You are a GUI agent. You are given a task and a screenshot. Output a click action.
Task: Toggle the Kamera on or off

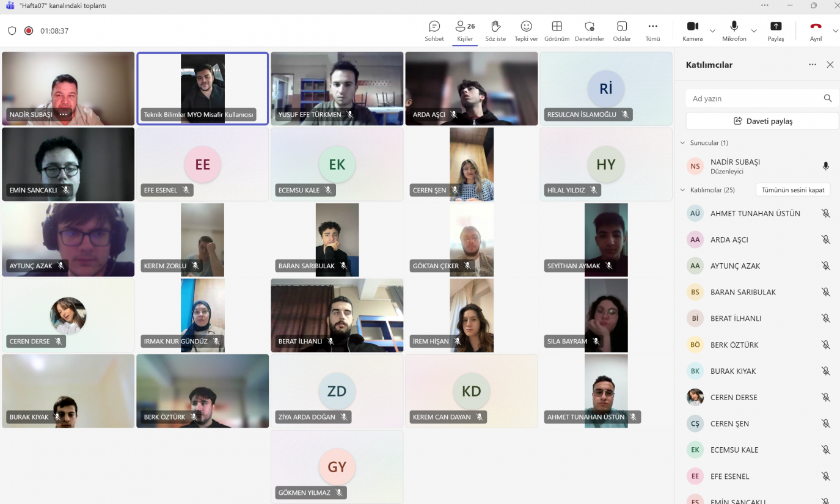[692, 27]
